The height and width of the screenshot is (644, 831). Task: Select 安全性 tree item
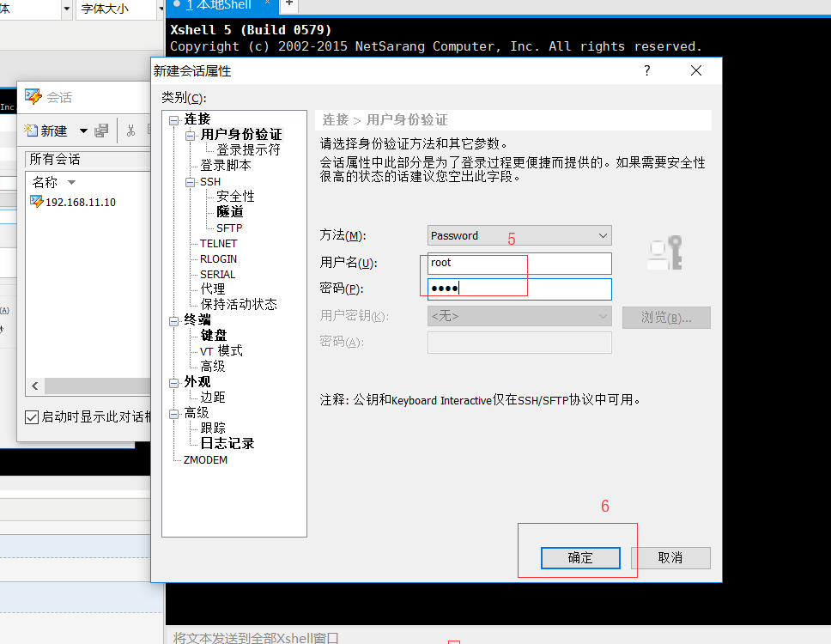pos(235,197)
